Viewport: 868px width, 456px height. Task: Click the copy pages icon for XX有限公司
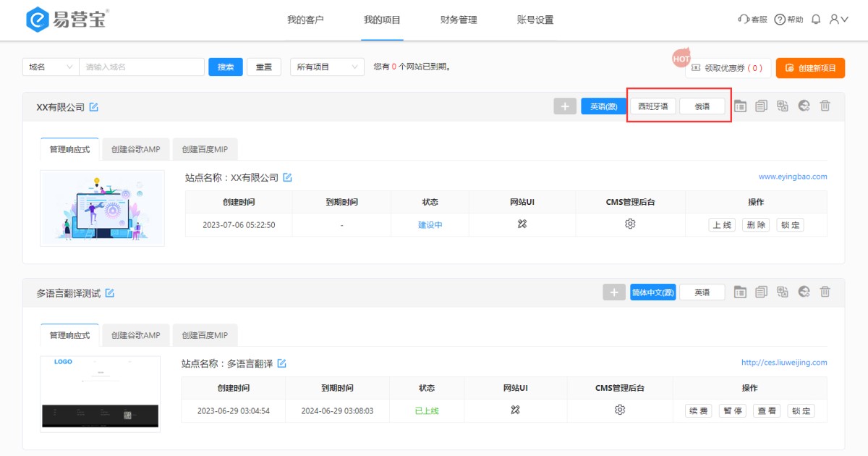pyautogui.click(x=761, y=106)
